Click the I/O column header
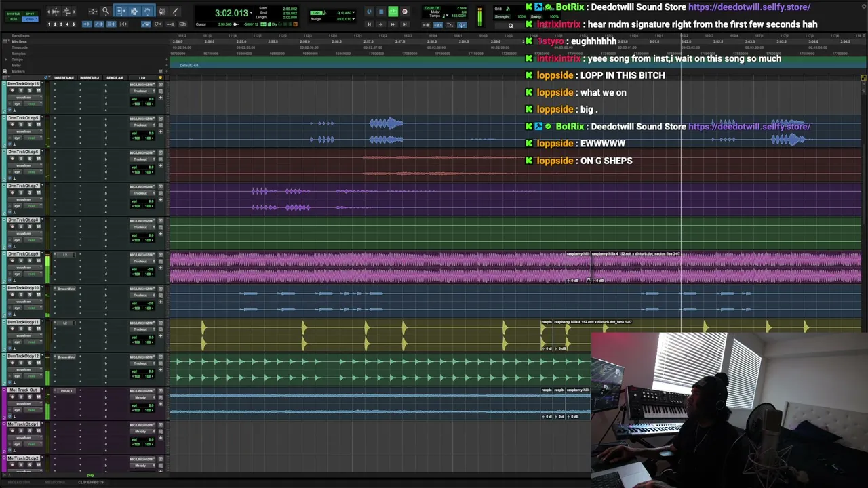This screenshot has height=488, width=868. [x=142, y=78]
